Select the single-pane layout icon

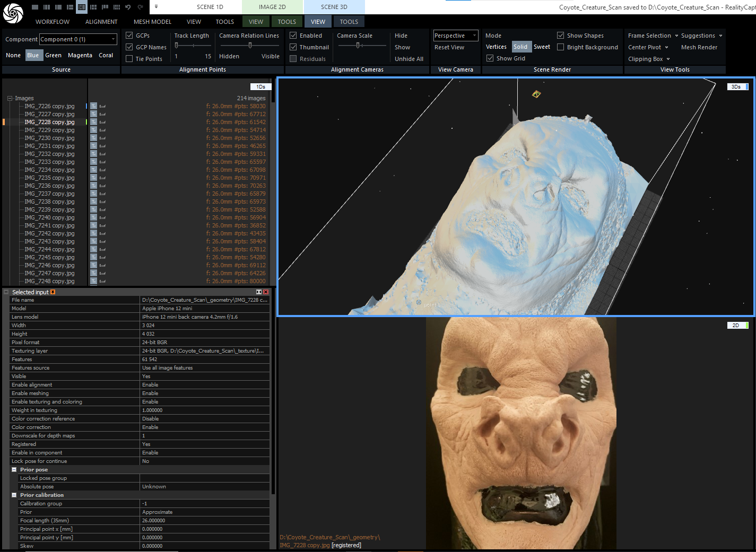click(x=34, y=7)
